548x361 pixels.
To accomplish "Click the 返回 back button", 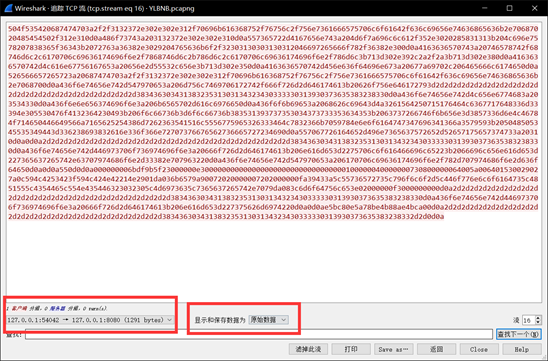I will [x=437, y=349].
